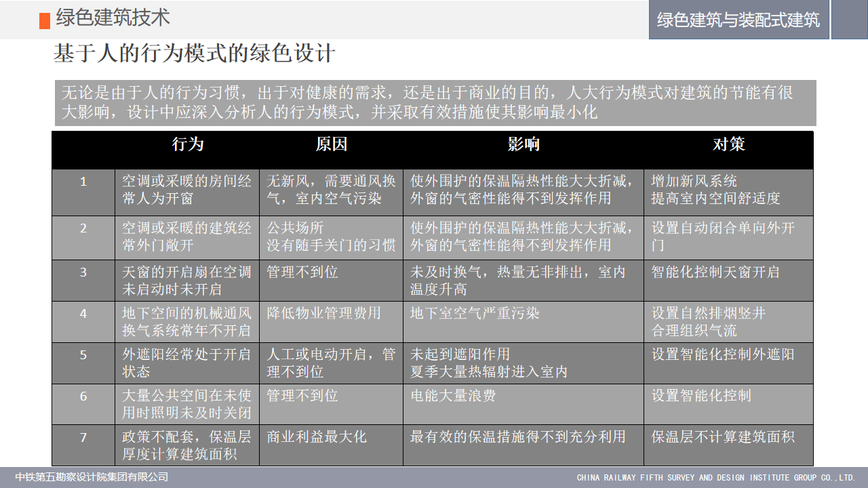868x488 pixels.
Task: Click the gray intro paragraph starting 无论是由于人的行为习惯
Action: [435, 103]
